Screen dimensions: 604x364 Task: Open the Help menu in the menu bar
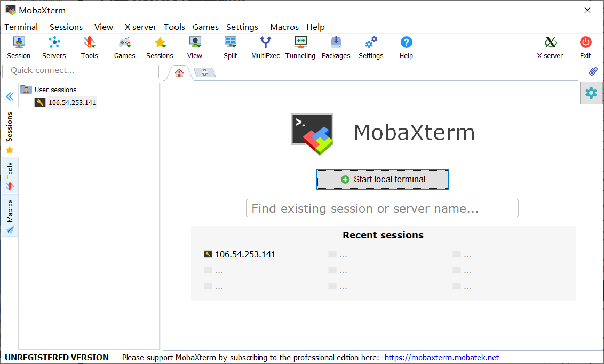click(315, 27)
